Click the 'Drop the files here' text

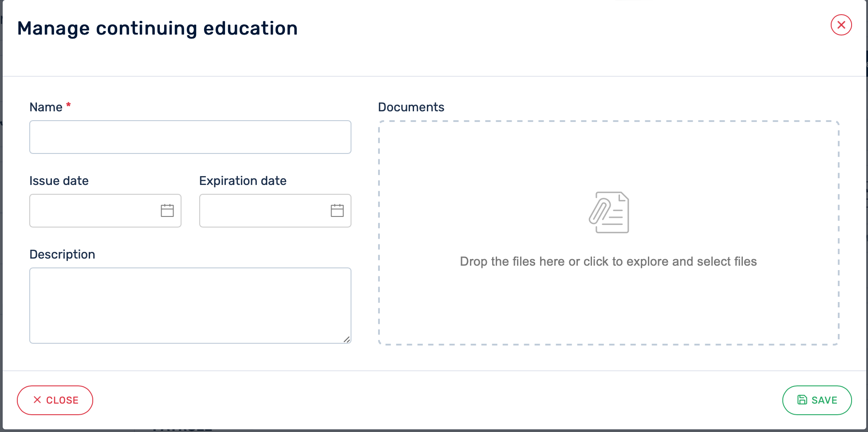[x=608, y=262]
